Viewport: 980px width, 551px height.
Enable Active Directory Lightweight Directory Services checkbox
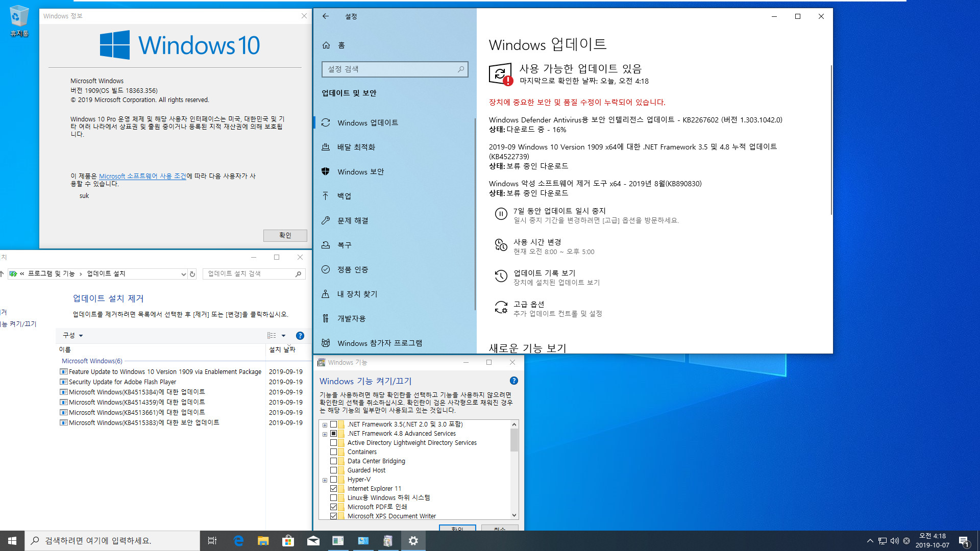pos(333,443)
